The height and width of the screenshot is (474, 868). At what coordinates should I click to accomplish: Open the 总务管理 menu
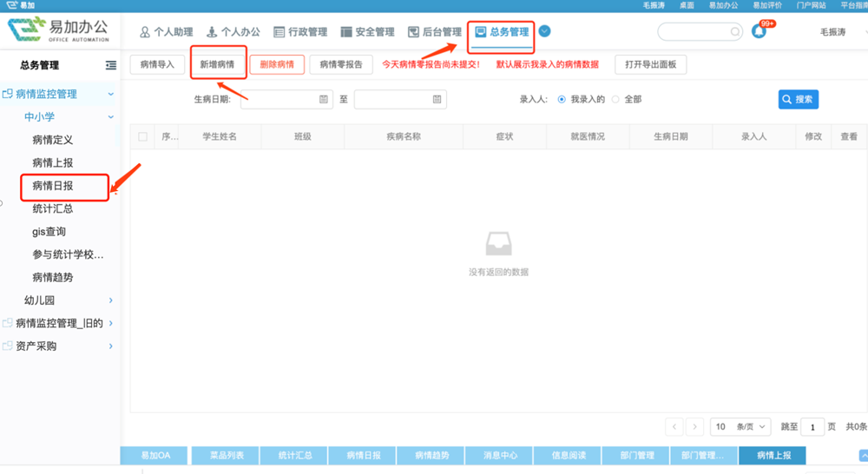coord(502,32)
